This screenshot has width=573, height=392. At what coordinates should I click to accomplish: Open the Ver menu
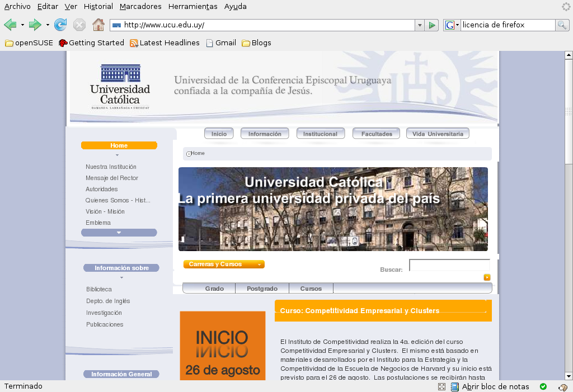(x=71, y=7)
